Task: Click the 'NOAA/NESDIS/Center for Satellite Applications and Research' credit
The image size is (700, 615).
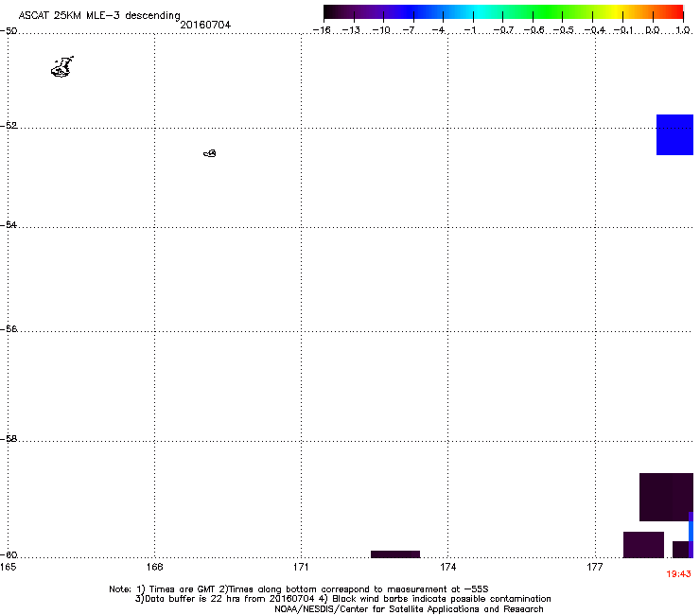Action: point(409,609)
